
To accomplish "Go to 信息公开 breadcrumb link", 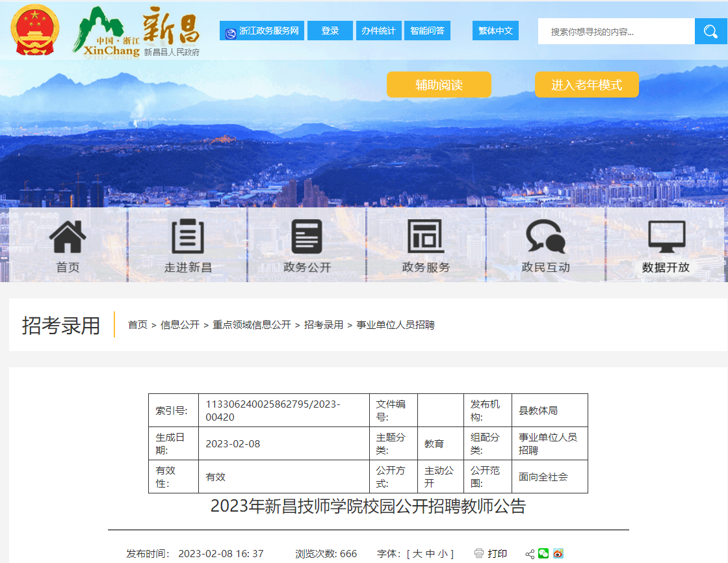I will [x=179, y=324].
